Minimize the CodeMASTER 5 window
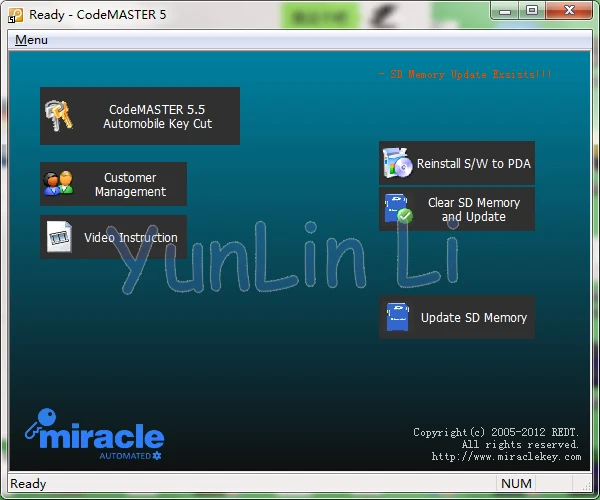This screenshot has width=600, height=500. (x=505, y=11)
